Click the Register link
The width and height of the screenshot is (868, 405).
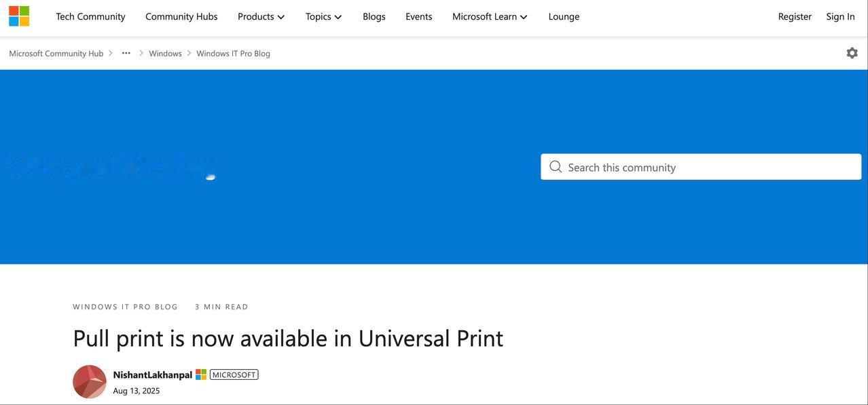[x=795, y=16]
